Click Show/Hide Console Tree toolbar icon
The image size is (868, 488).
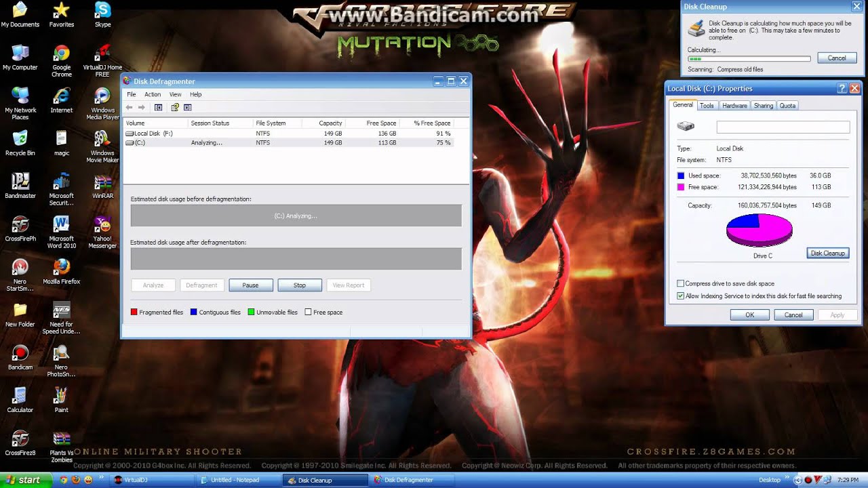click(x=159, y=107)
